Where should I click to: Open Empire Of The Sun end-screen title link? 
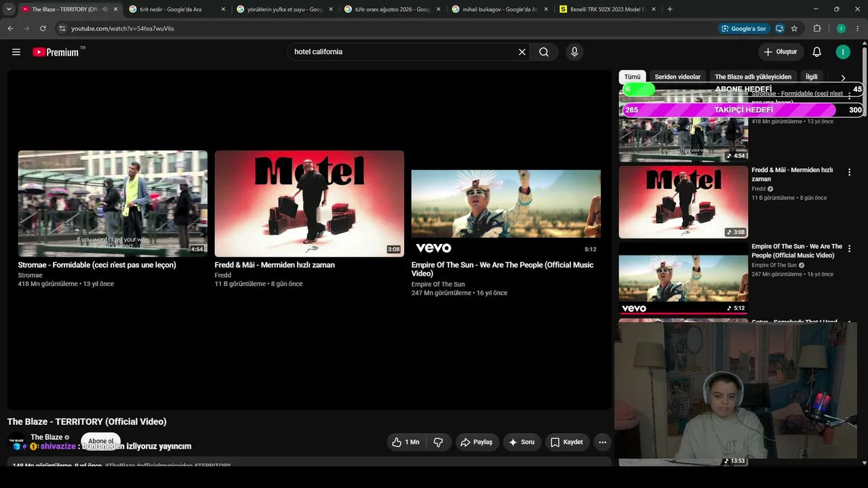(502, 269)
